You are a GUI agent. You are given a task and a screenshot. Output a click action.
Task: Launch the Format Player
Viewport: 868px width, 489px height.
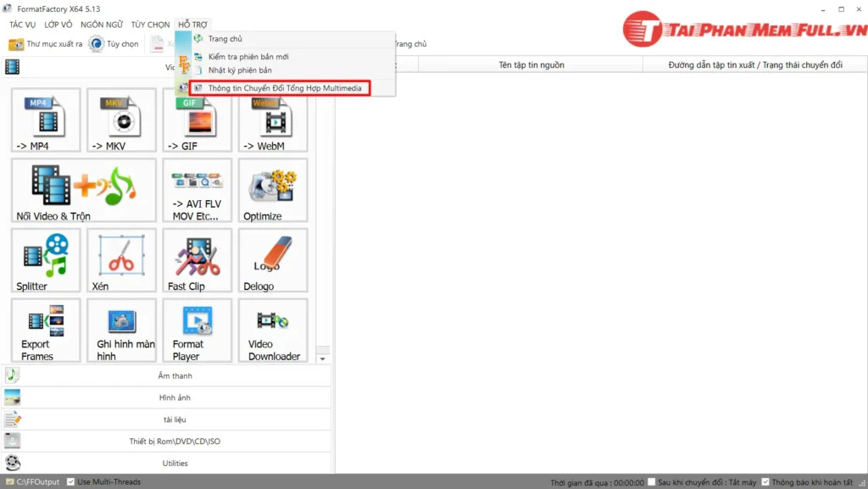tap(197, 330)
